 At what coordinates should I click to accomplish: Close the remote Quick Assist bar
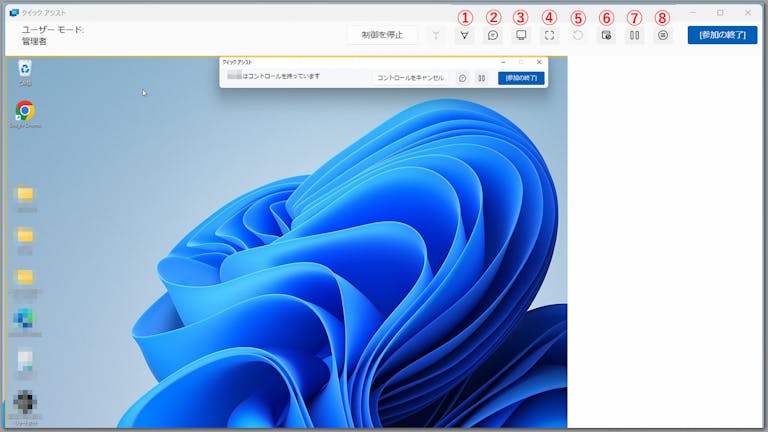[x=539, y=62]
